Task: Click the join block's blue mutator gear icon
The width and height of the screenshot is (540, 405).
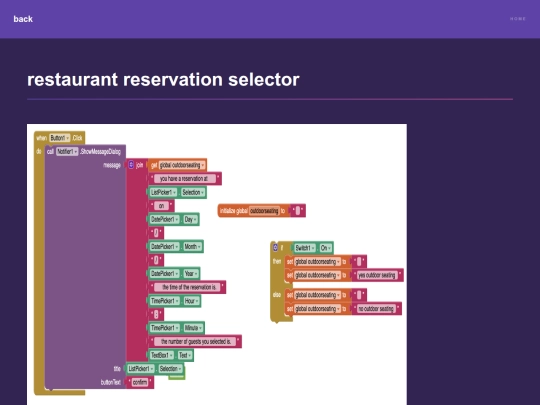Action: point(131,165)
